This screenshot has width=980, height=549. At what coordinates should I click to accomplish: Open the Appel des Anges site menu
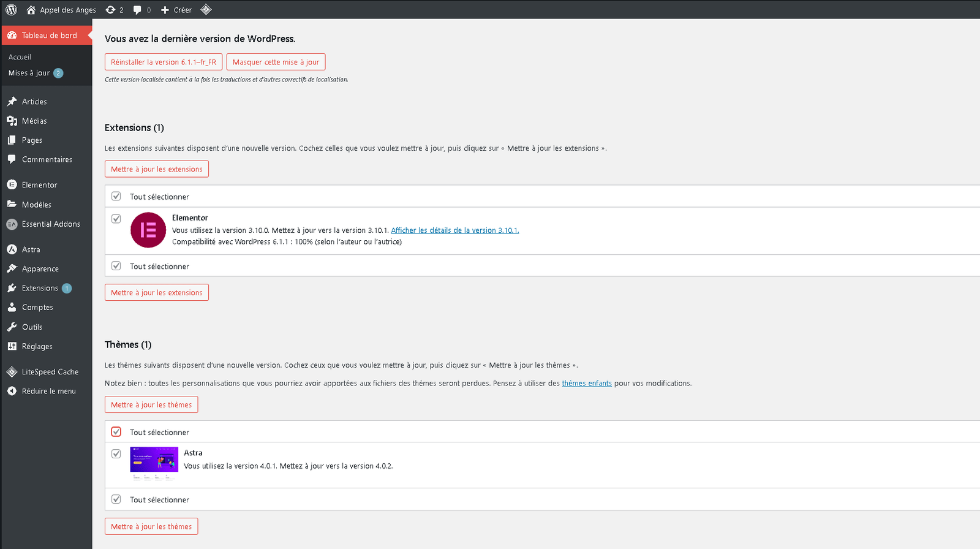[61, 10]
